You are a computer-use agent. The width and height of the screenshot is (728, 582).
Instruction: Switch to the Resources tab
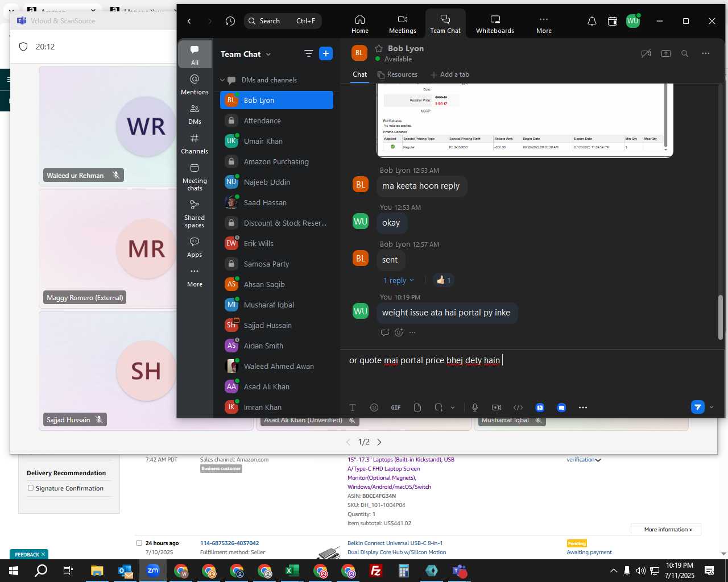pos(397,74)
